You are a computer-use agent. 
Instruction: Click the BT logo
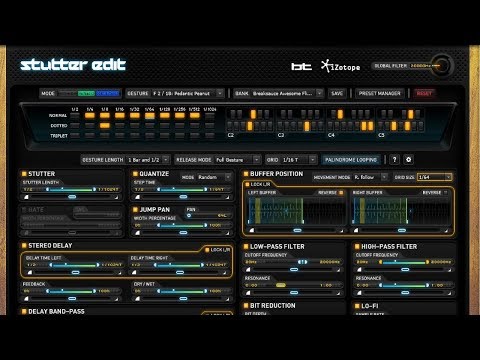pyautogui.click(x=301, y=66)
